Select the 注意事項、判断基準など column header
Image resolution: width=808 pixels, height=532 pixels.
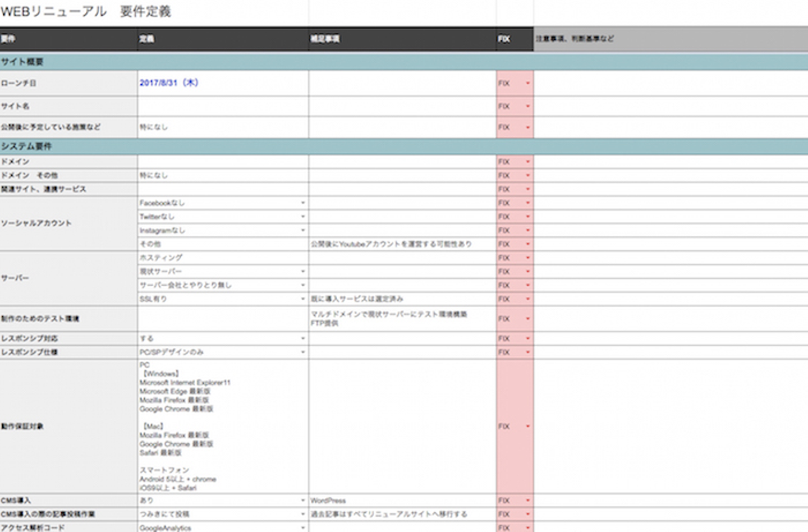[x=671, y=39]
